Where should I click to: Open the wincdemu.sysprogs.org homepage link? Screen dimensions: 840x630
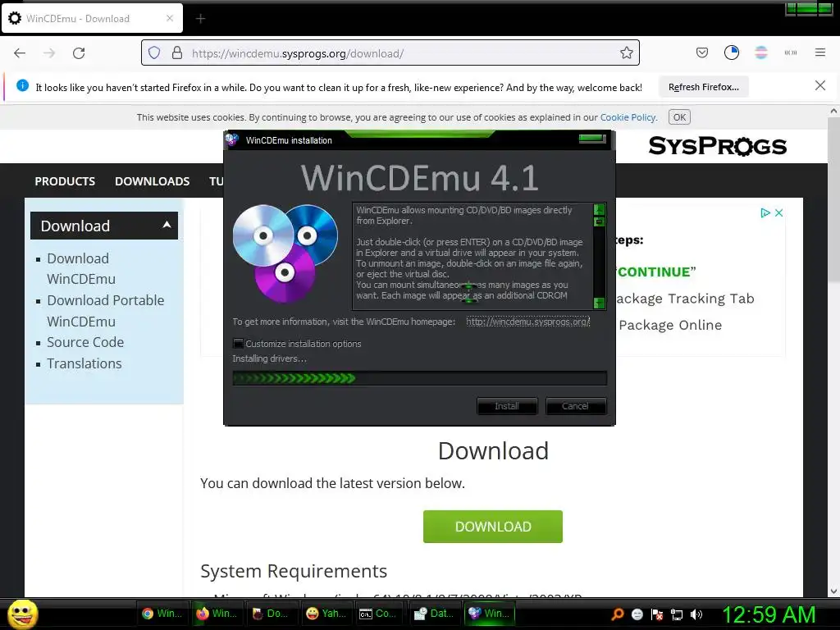(x=527, y=322)
